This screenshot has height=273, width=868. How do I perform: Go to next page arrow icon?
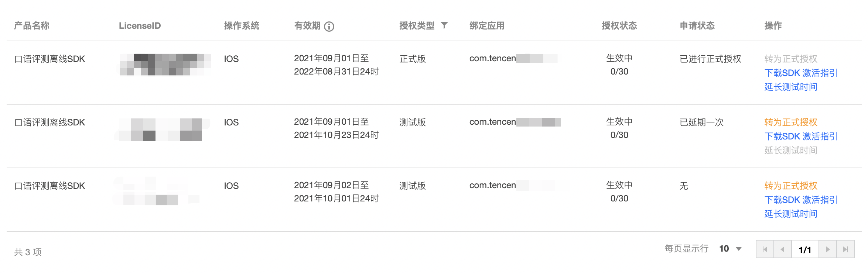(x=828, y=249)
